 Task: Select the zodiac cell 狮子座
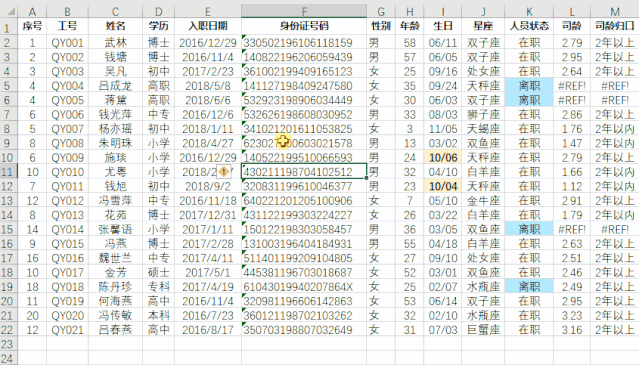[483, 114]
